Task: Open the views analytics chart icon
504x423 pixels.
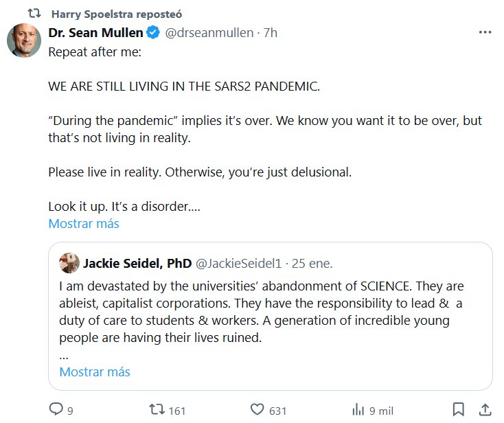Action: point(358,409)
